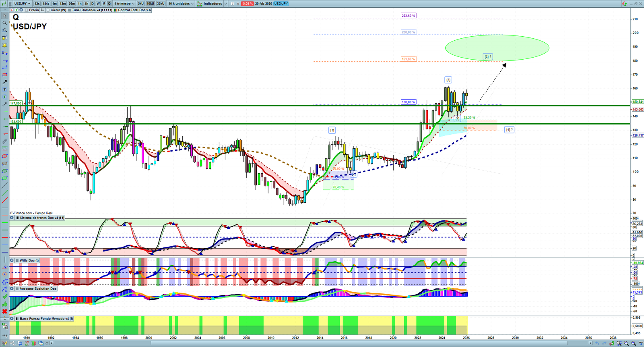
Task: Select the 4h timeframe
Action: coord(86,4)
